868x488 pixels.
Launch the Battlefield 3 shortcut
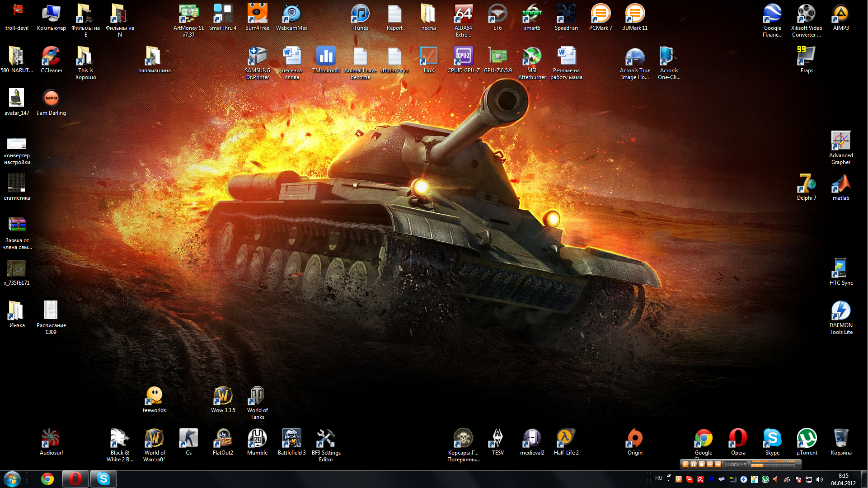point(291,442)
